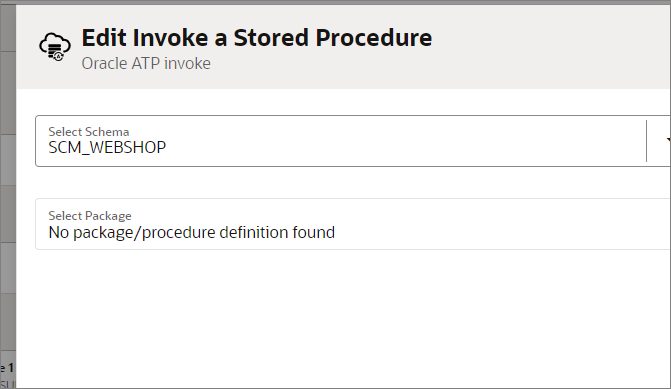Click empty white area below Select Package
The width and height of the screenshot is (671, 389).
click(x=342, y=317)
